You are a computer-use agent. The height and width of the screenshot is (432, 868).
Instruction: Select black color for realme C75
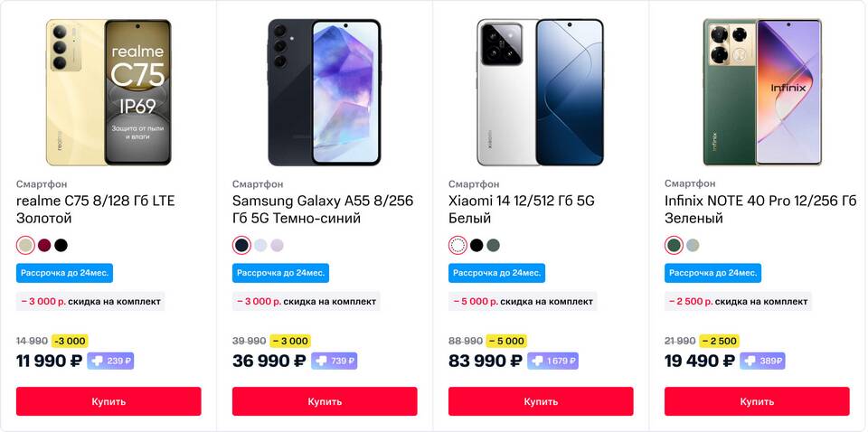(61, 245)
